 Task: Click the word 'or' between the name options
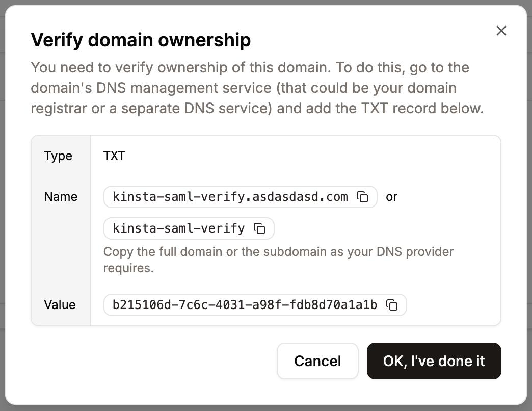pos(391,197)
